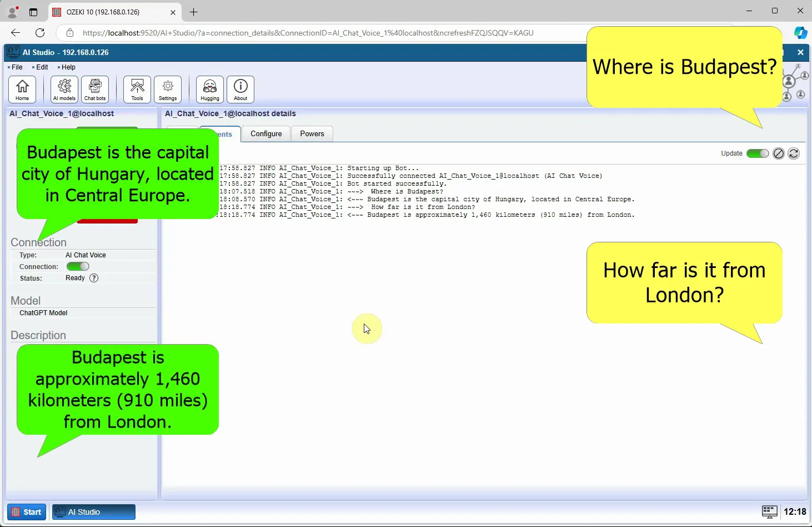Open the File menu
The image size is (812, 527).
point(15,67)
